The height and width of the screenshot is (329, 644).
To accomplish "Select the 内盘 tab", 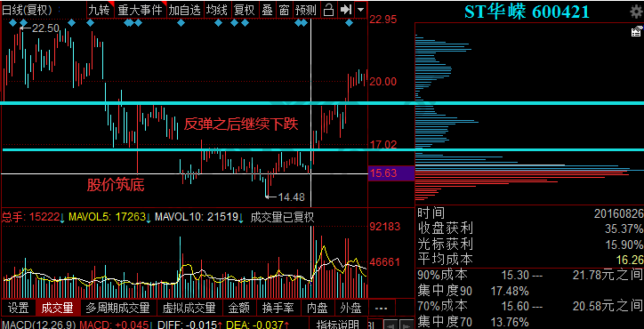I will pyautogui.click(x=318, y=308).
